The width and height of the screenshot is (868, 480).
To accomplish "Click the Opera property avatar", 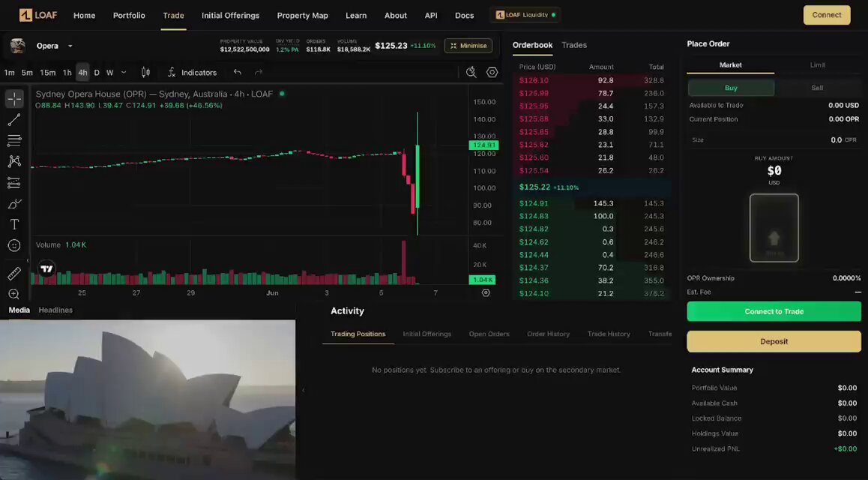I will coord(18,46).
